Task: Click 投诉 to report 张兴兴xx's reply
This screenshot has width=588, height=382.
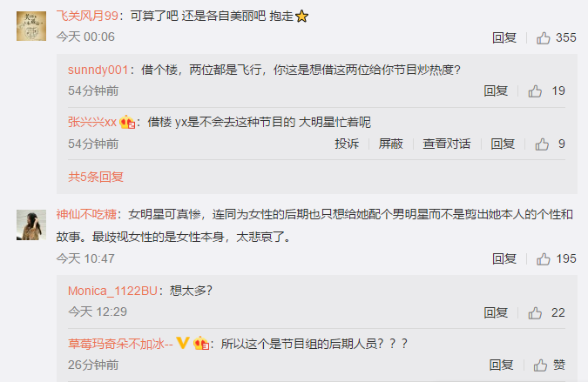Action: point(347,144)
